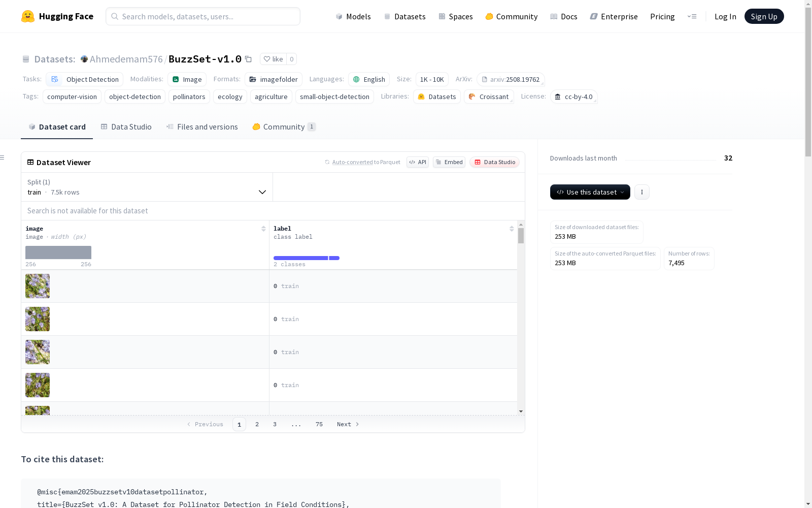
Task: Click the computer-vision tag
Action: 72,97
